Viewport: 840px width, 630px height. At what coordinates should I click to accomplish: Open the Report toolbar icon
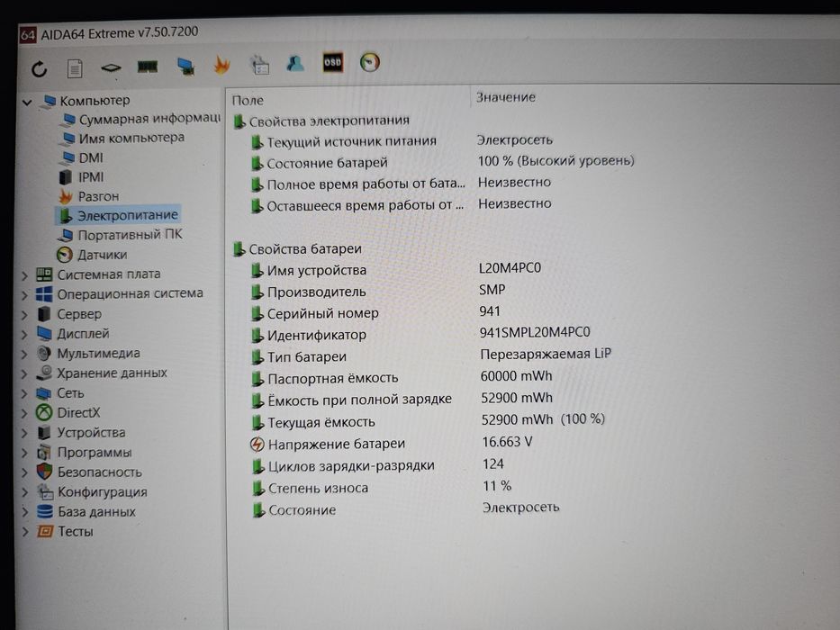[75, 68]
